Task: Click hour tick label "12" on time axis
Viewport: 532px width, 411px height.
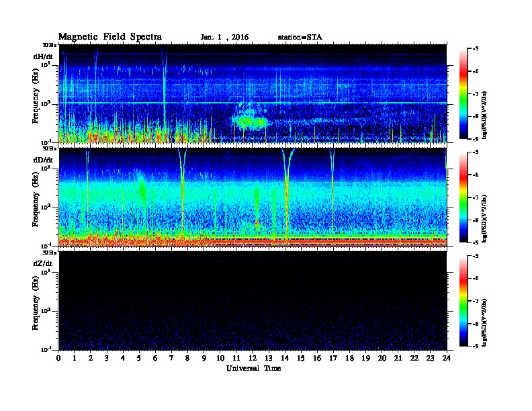Action: (253, 358)
